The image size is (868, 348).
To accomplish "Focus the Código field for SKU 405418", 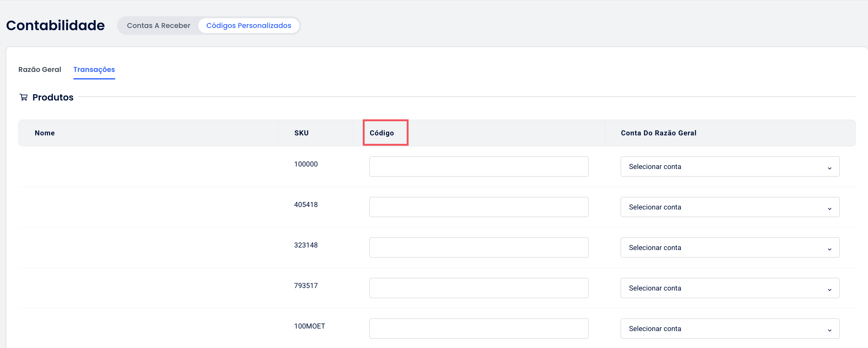I will (x=479, y=207).
